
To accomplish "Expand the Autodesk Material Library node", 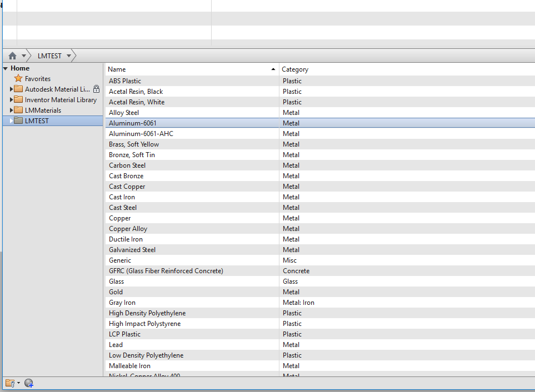I will [x=11, y=89].
